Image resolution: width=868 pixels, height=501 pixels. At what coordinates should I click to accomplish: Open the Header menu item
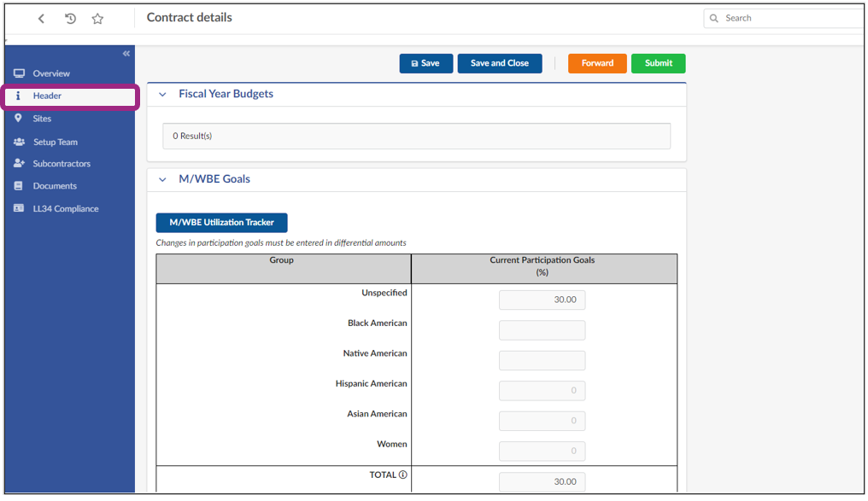[x=48, y=96]
